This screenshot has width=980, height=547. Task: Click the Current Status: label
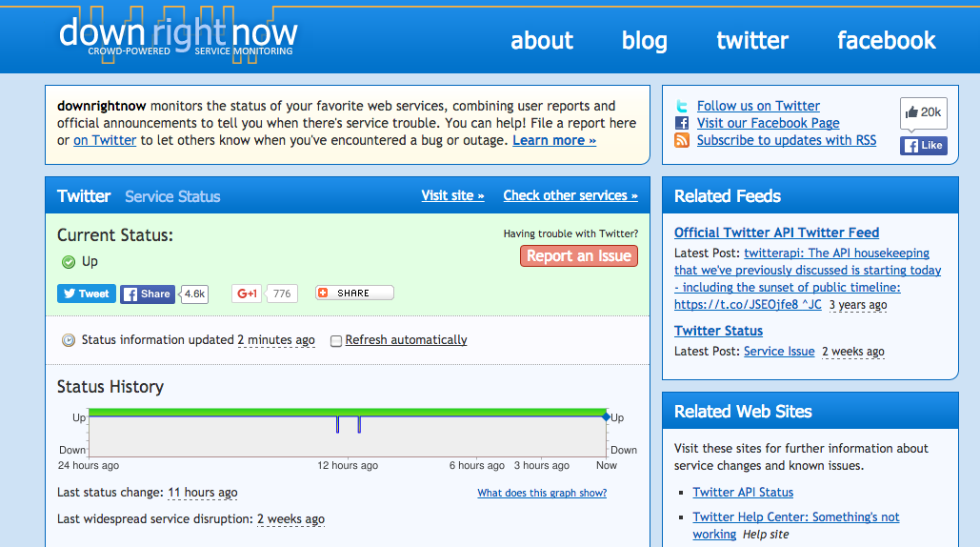(x=115, y=235)
